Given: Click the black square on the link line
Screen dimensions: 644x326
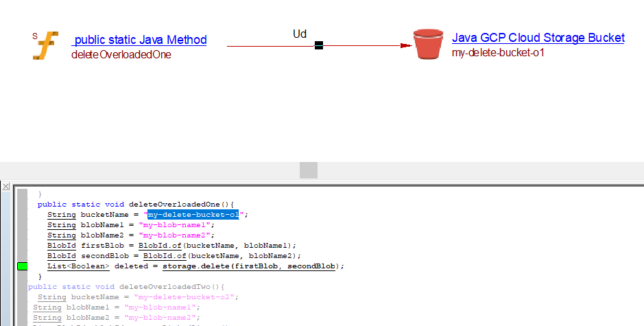Looking at the screenshot, I should [x=318, y=46].
